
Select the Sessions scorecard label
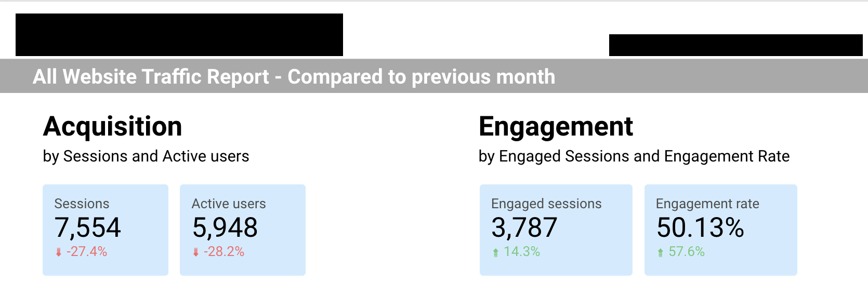82,204
